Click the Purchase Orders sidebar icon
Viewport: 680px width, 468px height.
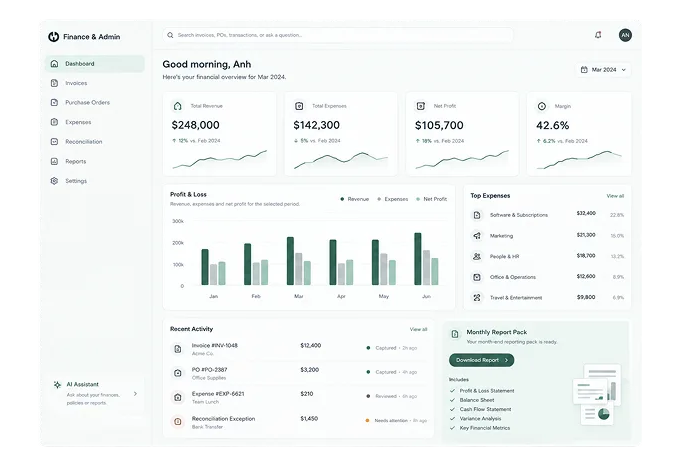54,102
